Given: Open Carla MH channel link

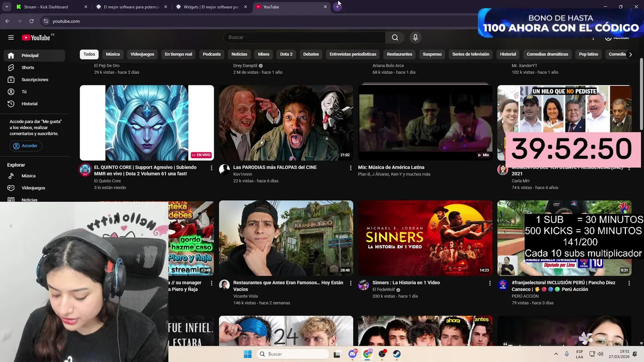Looking at the screenshot, I should click(520, 180).
